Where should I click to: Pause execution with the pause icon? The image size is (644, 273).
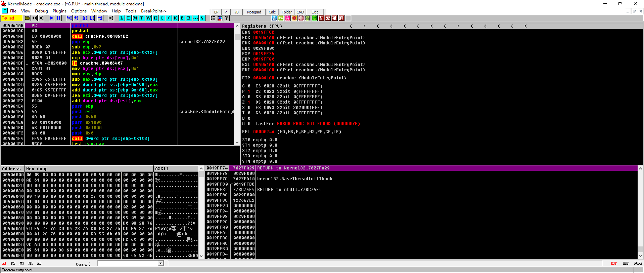(x=58, y=18)
